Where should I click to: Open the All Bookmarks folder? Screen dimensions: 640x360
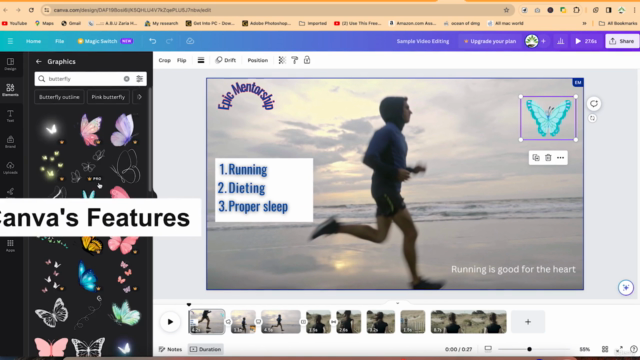coord(618,23)
